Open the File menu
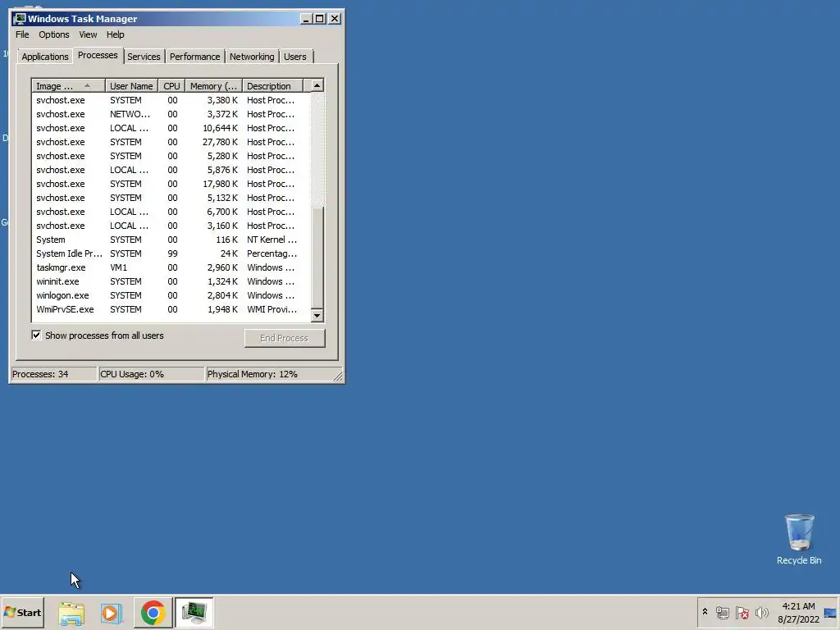The width and height of the screenshot is (840, 630). tap(22, 34)
